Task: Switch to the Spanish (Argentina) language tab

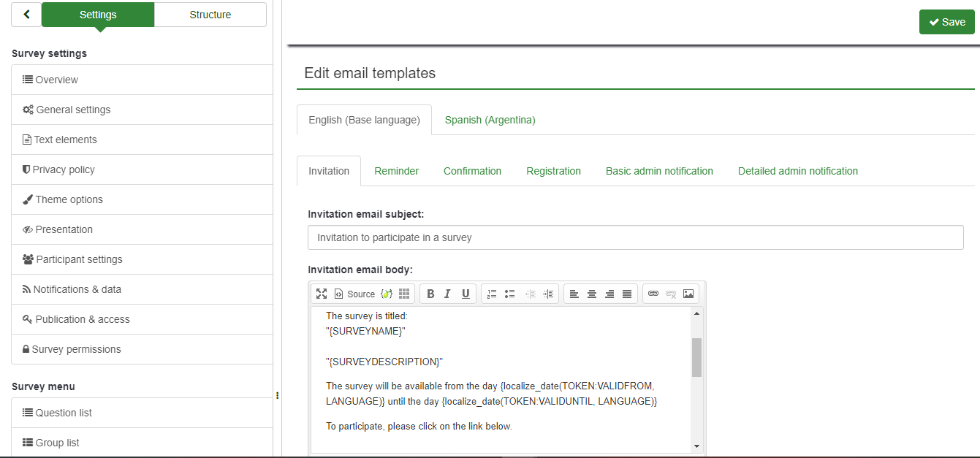Action: pyautogui.click(x=490, y=120)
